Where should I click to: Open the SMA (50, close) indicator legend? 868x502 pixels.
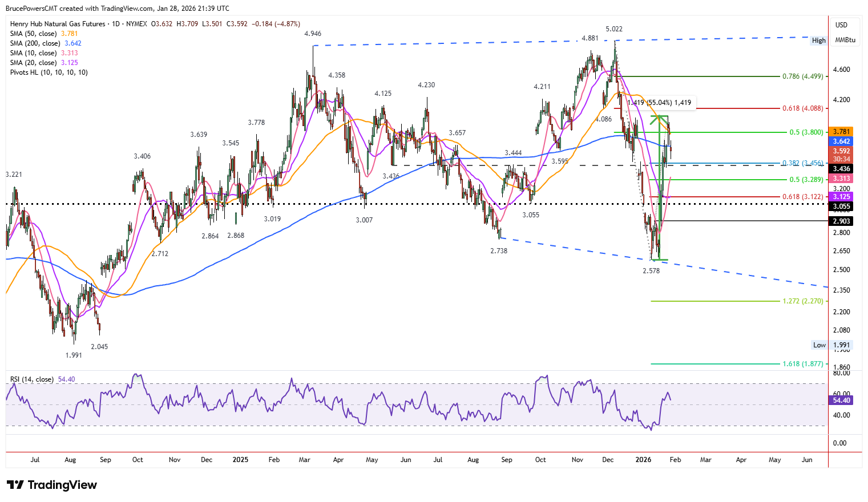point(44,34)
